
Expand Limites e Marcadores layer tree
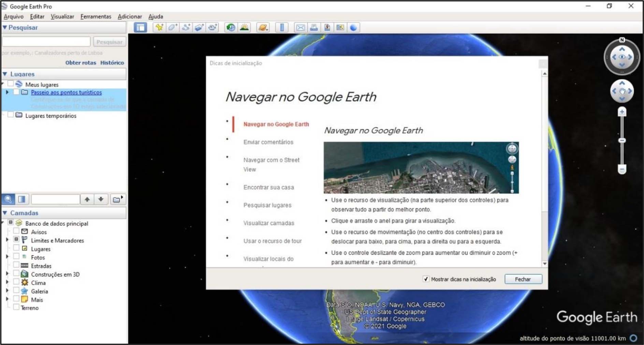coord(7,240)
